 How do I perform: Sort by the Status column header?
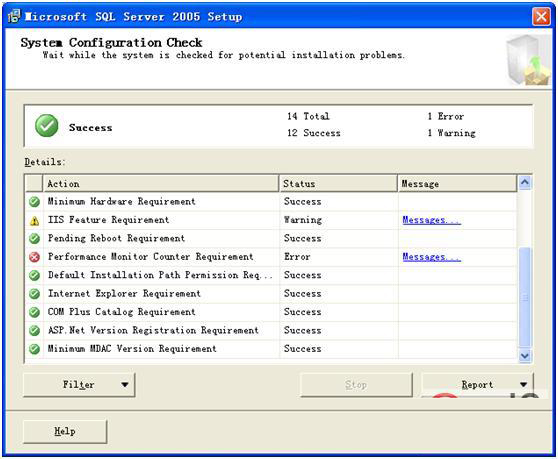point(338,184)
